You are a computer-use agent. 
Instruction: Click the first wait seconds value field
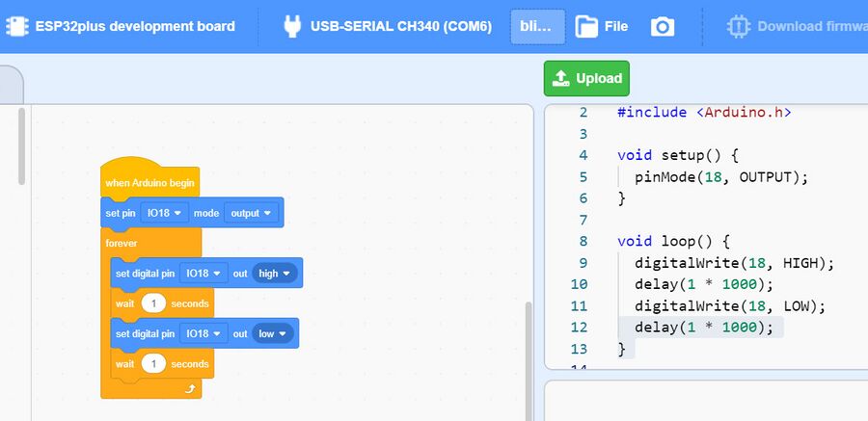click(153, 303)
